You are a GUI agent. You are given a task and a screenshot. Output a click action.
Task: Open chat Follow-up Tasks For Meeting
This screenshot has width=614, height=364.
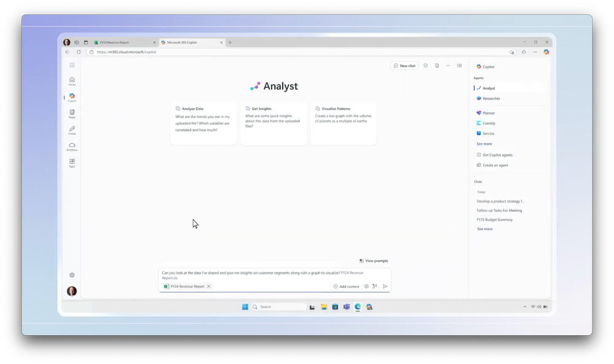[x=499, y=211]
